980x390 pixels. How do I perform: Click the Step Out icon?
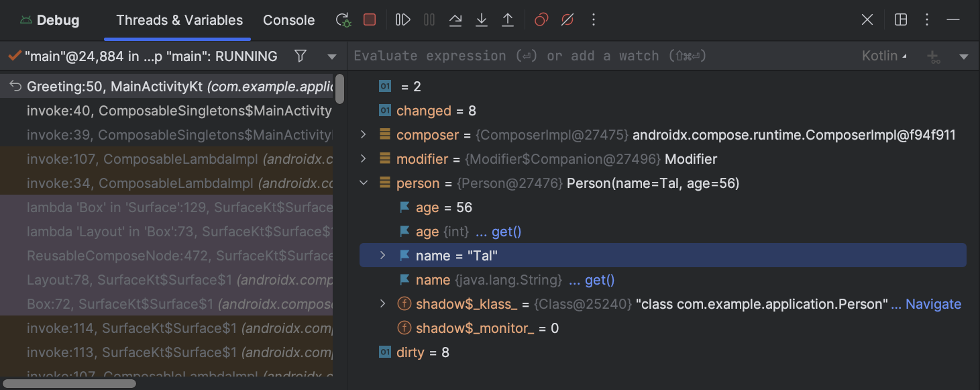[508, 20]
